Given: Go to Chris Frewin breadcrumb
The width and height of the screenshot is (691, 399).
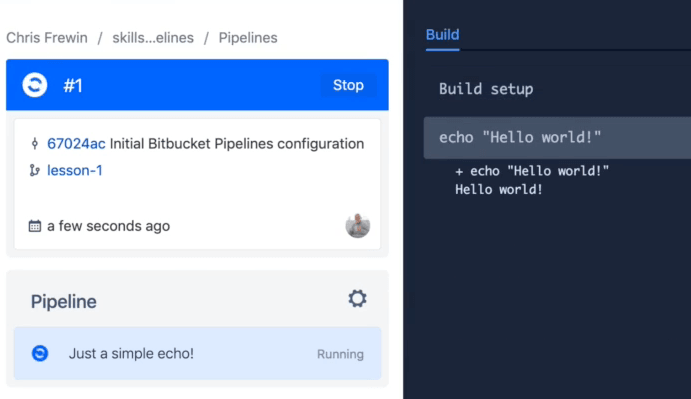Looking at the screenshot, I should pyautogui.click(x=47, y=38).
